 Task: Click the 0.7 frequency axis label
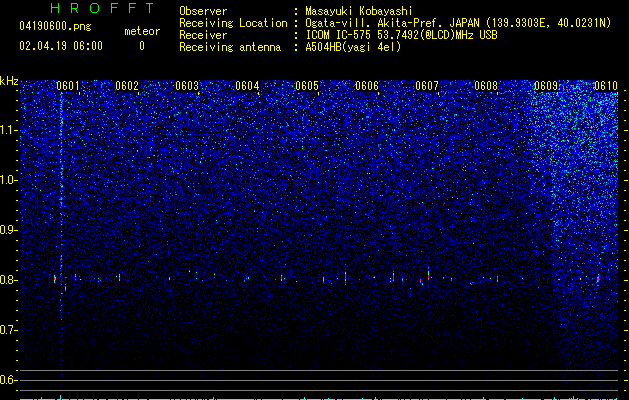pyautogui.click(x=8, y=330)
